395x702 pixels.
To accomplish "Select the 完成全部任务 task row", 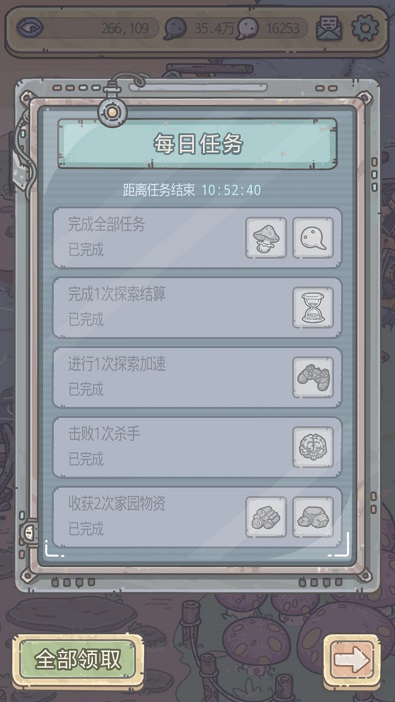I will click(197, 238).
